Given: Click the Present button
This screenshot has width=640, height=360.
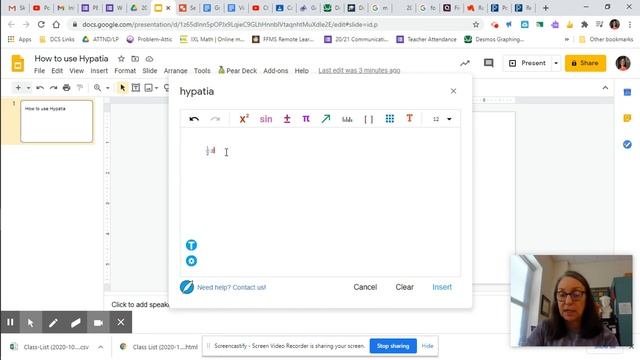Looking at the screenshot, I should (x=527, y=63).
